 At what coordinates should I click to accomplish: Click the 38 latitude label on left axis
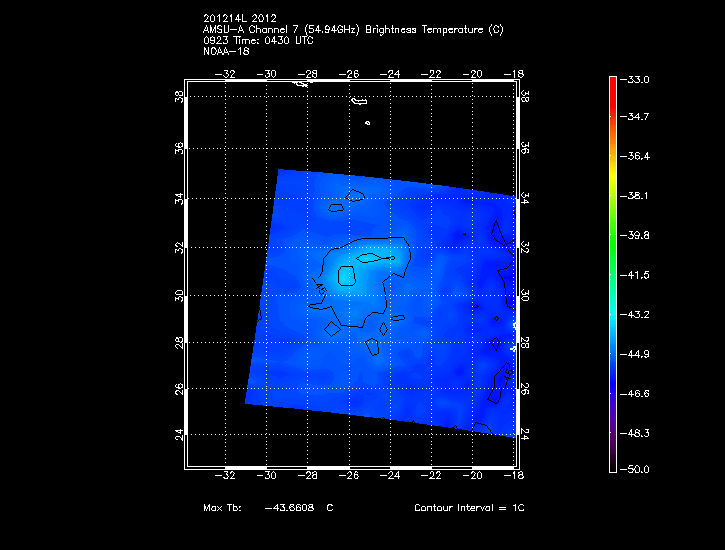coord(178,96)
